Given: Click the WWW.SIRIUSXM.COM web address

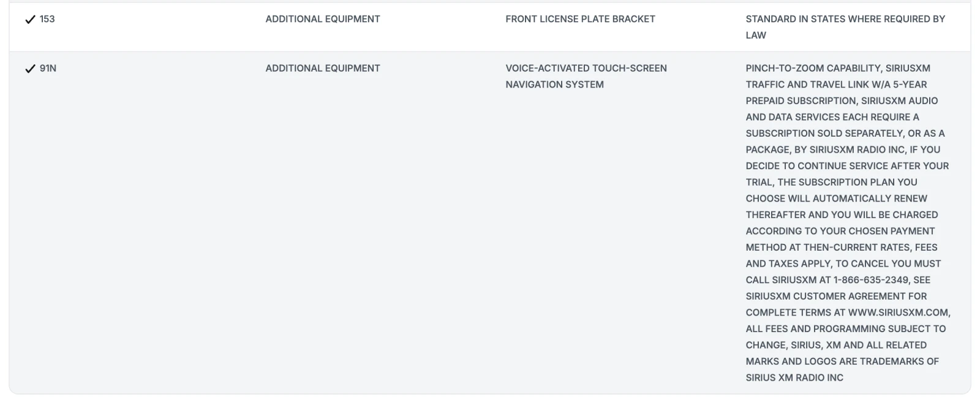Looking at the screenshot, I should click(x=898, y=312).
